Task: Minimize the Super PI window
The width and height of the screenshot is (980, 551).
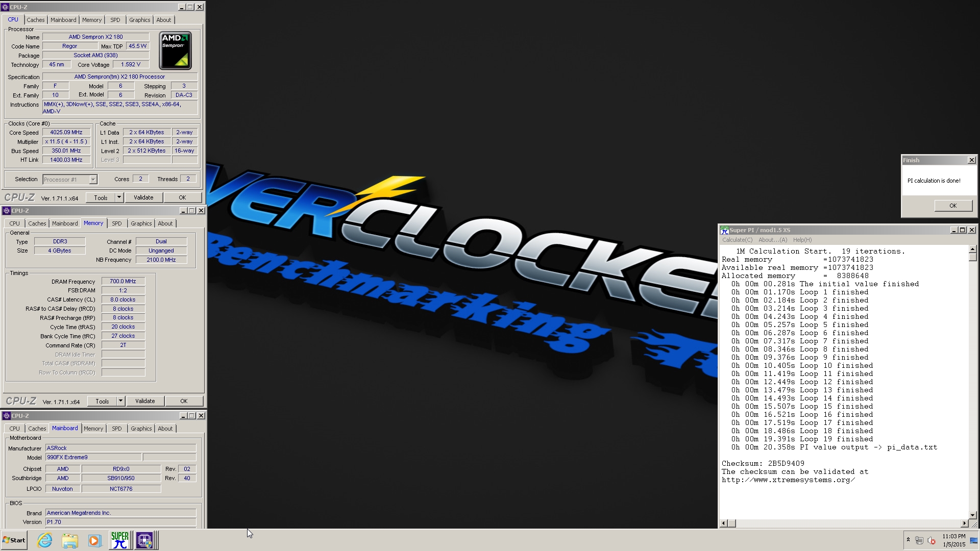Action: [x=954, y=230]
